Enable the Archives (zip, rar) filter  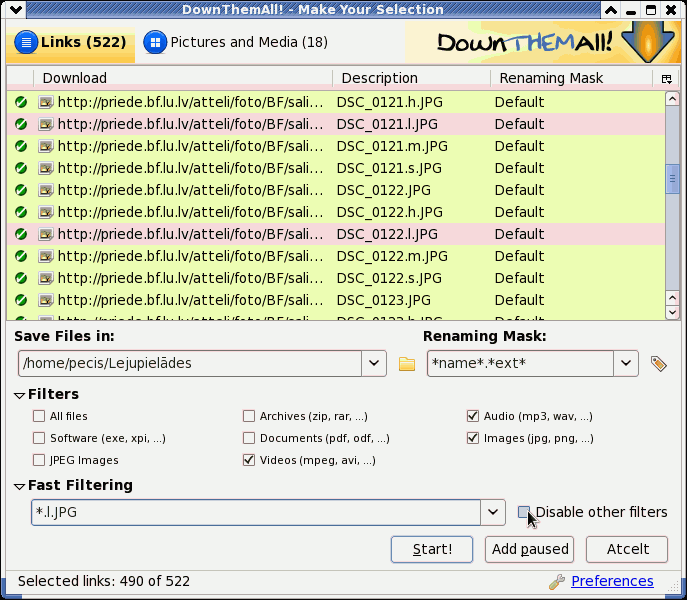(249, 416)
